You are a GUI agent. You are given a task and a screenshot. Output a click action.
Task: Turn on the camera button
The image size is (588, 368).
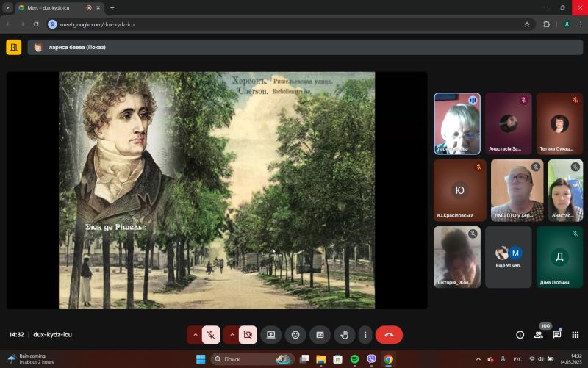click(248, 335)
